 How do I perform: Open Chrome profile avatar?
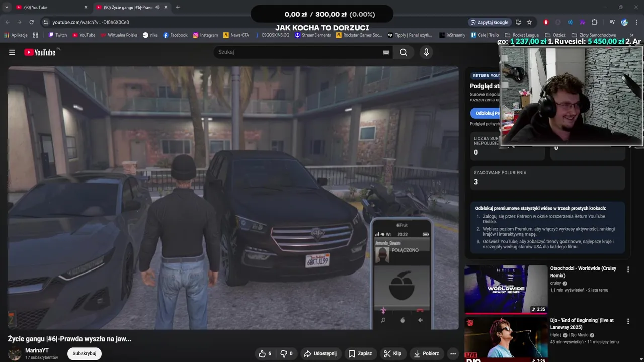pos(624,22)
